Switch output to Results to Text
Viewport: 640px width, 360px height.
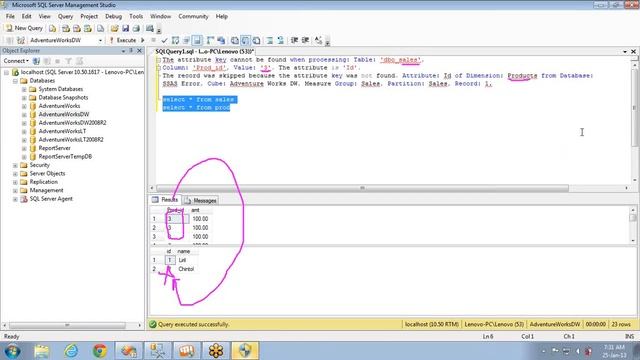click(x=235, y=40)
